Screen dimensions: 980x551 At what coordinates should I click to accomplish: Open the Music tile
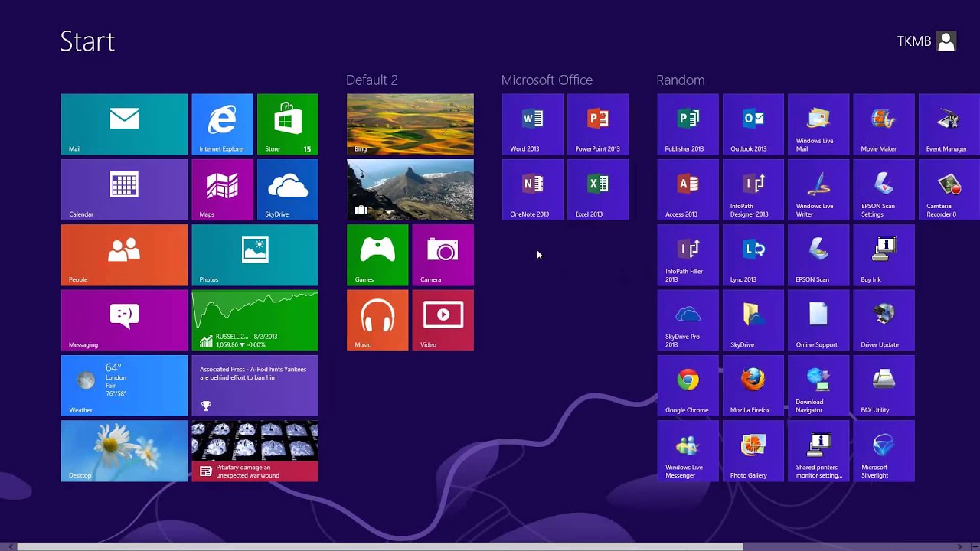377,321
